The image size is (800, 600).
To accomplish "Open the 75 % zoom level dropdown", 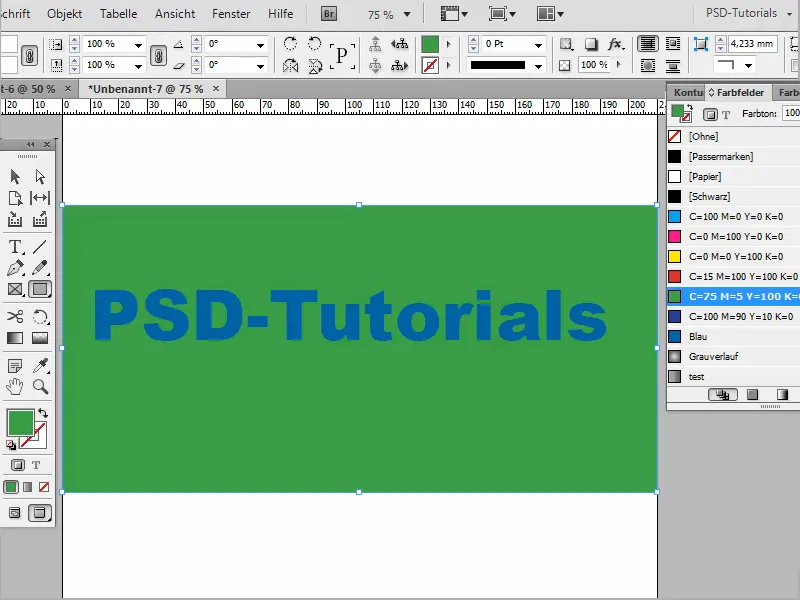I will point(407,15).
